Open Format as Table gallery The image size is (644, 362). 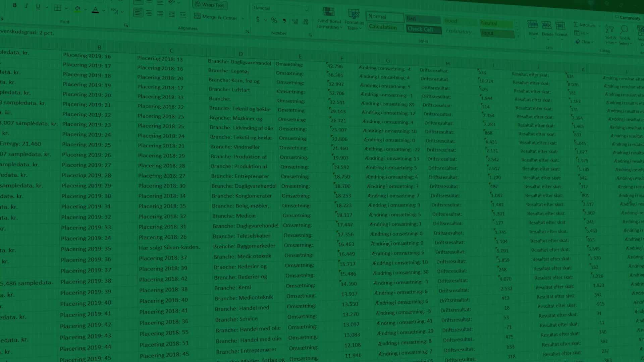pos(354,20)
